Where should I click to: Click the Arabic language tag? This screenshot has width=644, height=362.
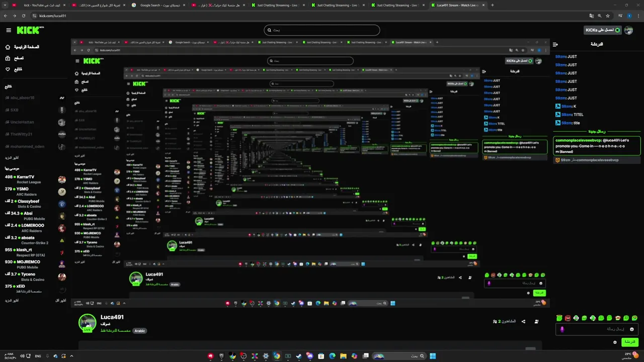tap(140, 331)
